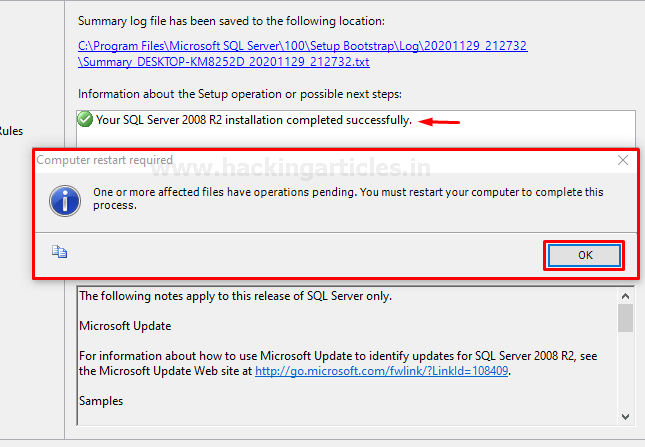645x447 pixels.
Task: Click the Samples heading in notes
Action: (101, 400)
